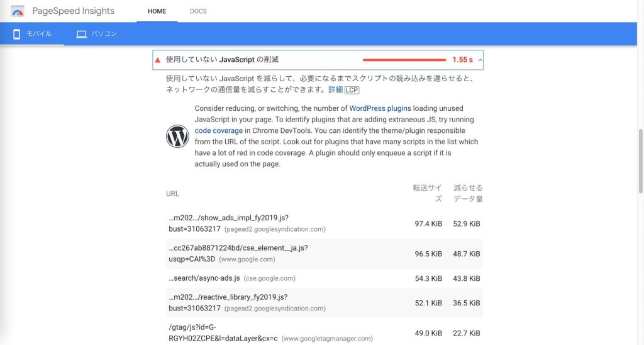Screen dimensions: 644x345
Task: Click the search/async-ads.js URL row
Action: (325, 278)
